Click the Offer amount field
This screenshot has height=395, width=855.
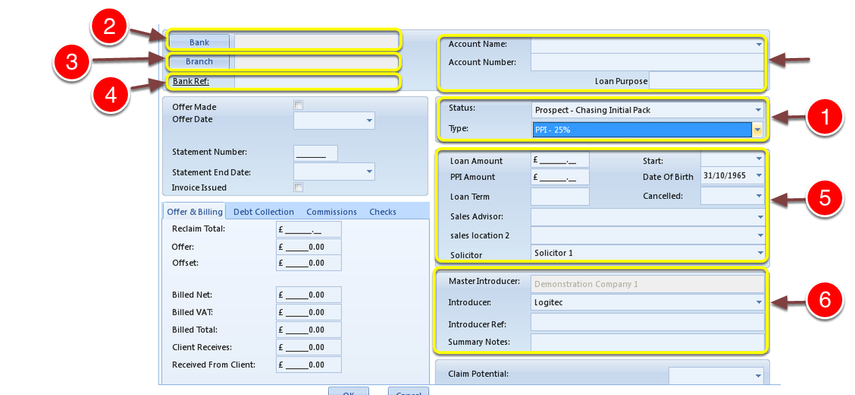[x=309, y=247]
